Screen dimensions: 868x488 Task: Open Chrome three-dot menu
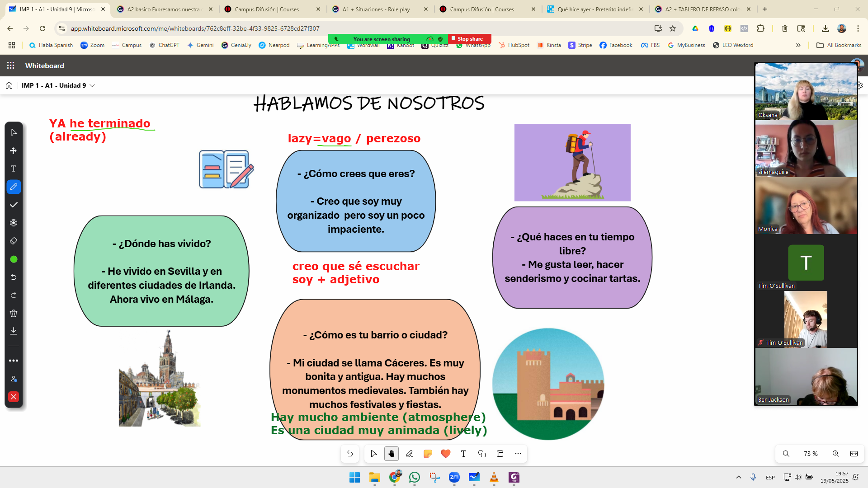(858, 28)
